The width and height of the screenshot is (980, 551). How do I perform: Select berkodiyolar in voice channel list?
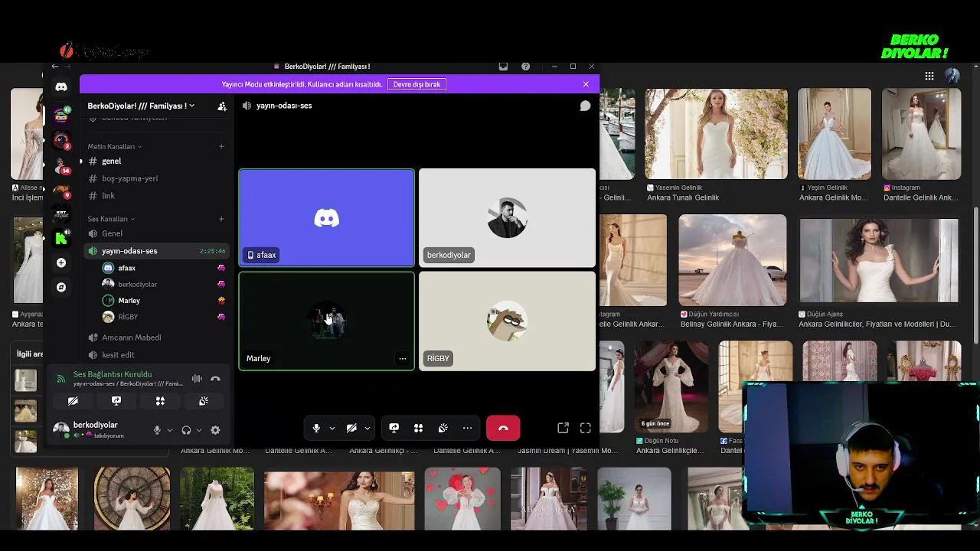pyautogui.click(x=164, y=284)
